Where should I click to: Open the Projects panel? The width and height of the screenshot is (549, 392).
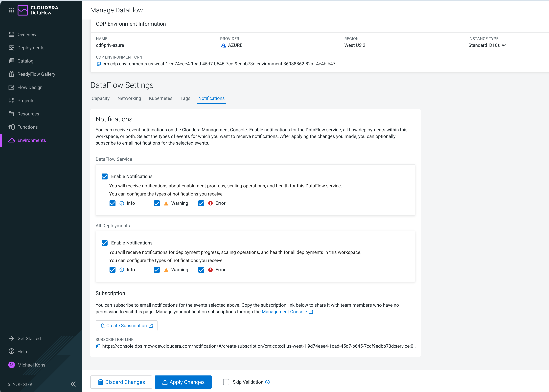pyautogui.click(x=26, y=100)
